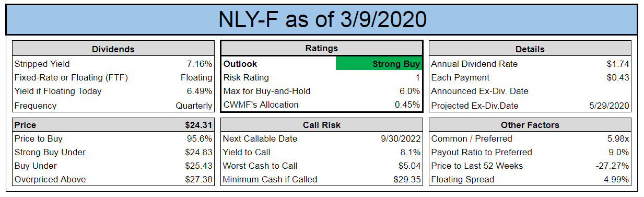This screenshot has height=197, width=644.
Task: Click the Floating value for Fixed-Rate or Floating
Action: [x=196, y=77]
